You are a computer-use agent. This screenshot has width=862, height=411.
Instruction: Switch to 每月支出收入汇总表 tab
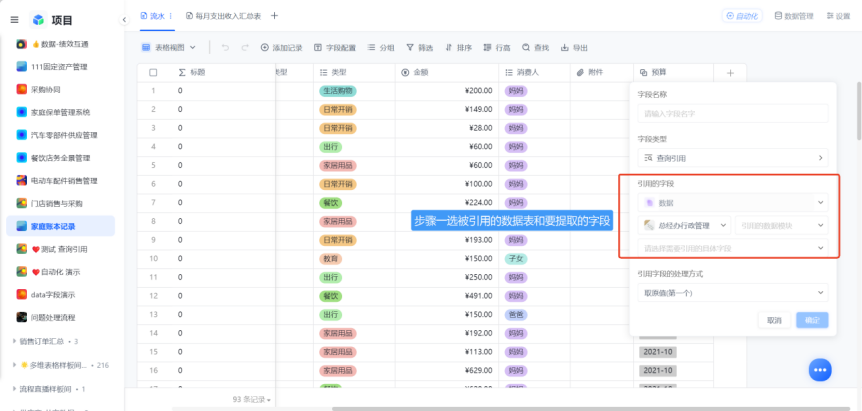tap(223, 16)
